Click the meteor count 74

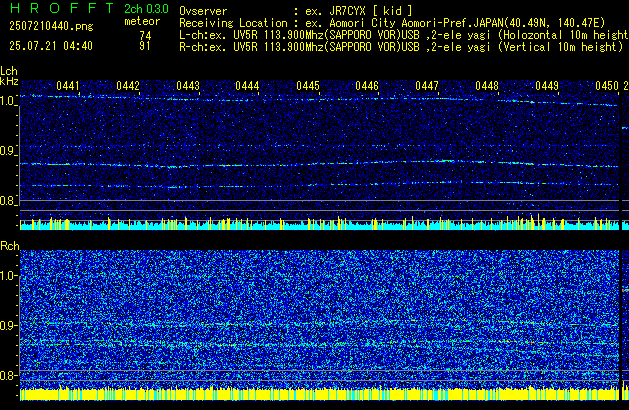[x=145, y=36]
